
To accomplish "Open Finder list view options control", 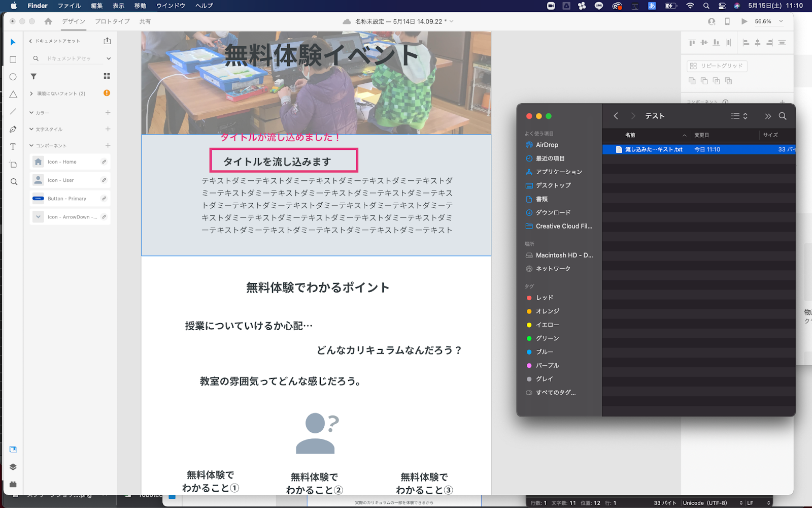I will pyautogui.click(x=739, y=116).
